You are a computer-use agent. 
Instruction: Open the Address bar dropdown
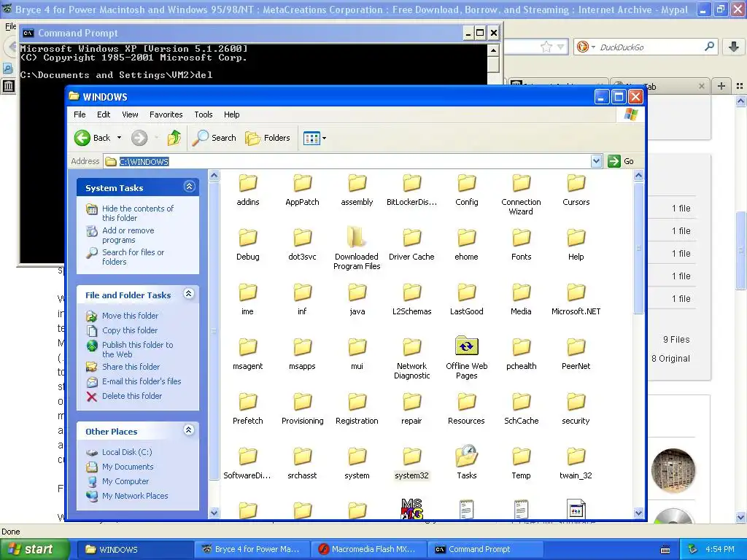click(x=596, y=161)
